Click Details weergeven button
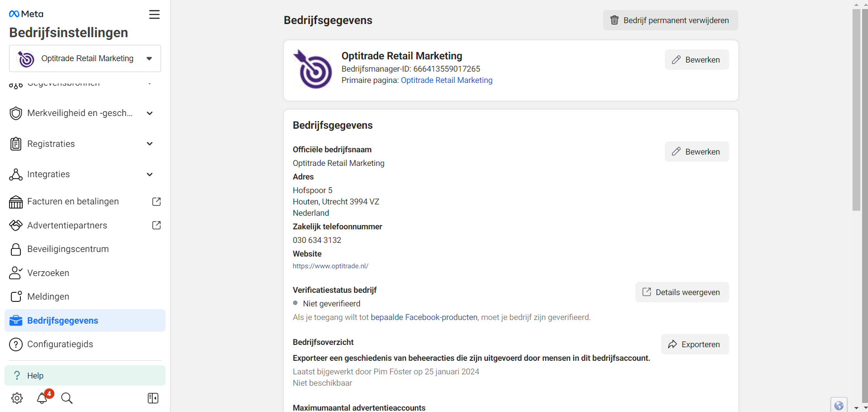The height and width of the screenshot is (412, 868). click(x=682, y=292)
